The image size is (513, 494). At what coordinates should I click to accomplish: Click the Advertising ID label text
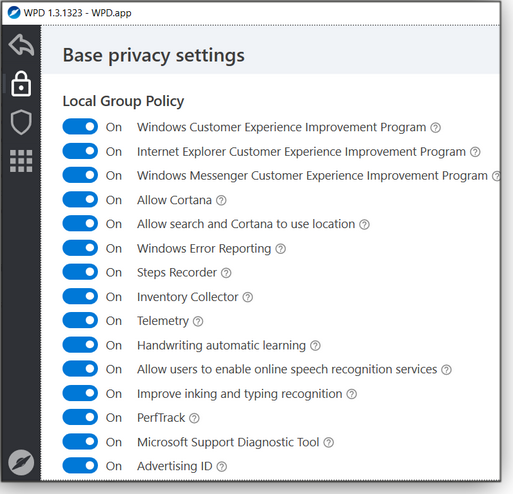(x=175, y=466)
